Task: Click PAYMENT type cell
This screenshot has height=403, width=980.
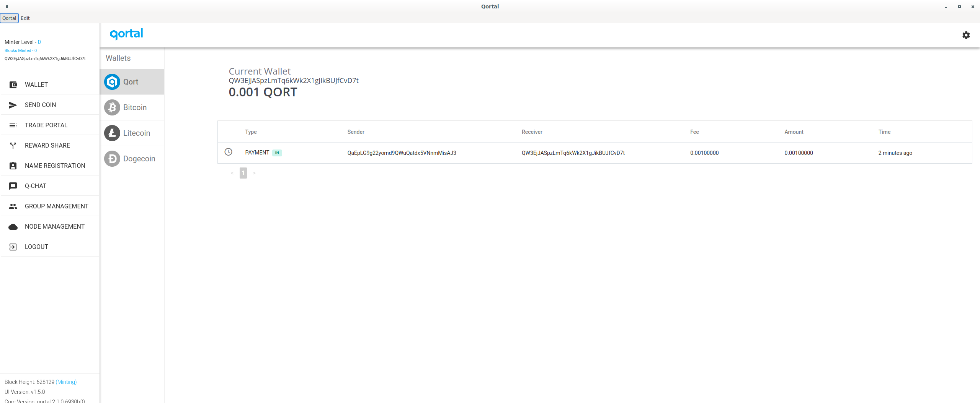Action: coord(257,153)
